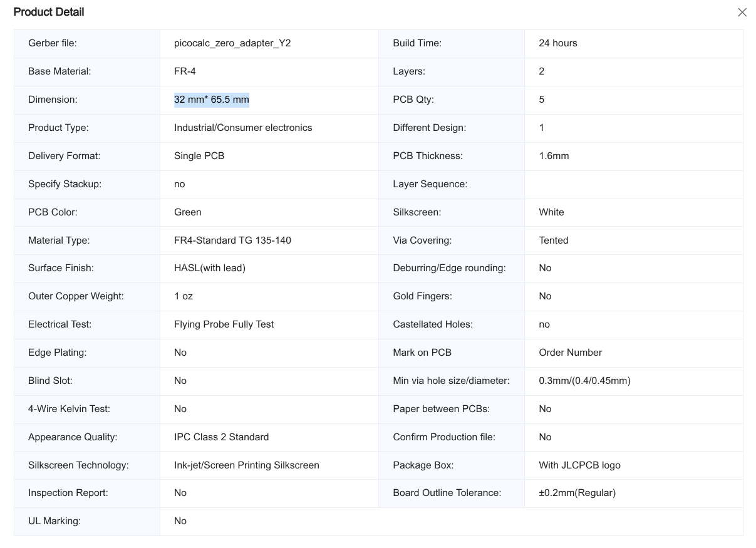Close the Product Detail dialog
This screenshot has height=548, width=756.
tap(742, 13)
